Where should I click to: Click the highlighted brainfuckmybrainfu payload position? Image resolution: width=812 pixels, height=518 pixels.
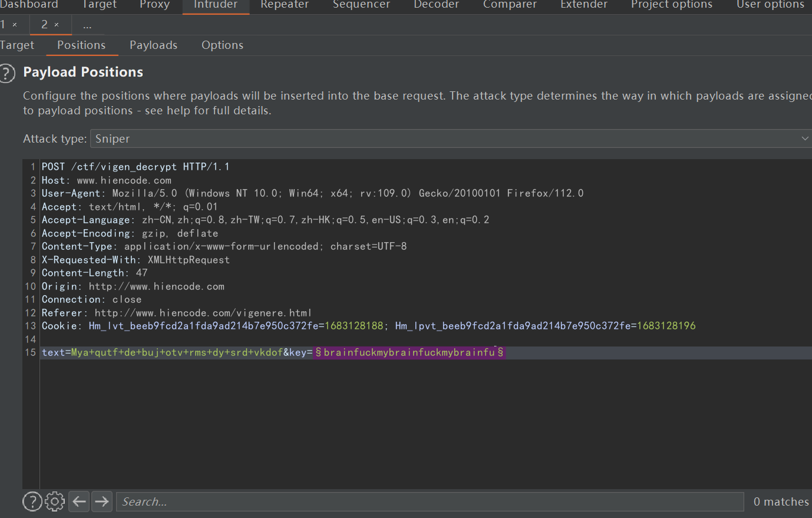[x=409, y=352]
